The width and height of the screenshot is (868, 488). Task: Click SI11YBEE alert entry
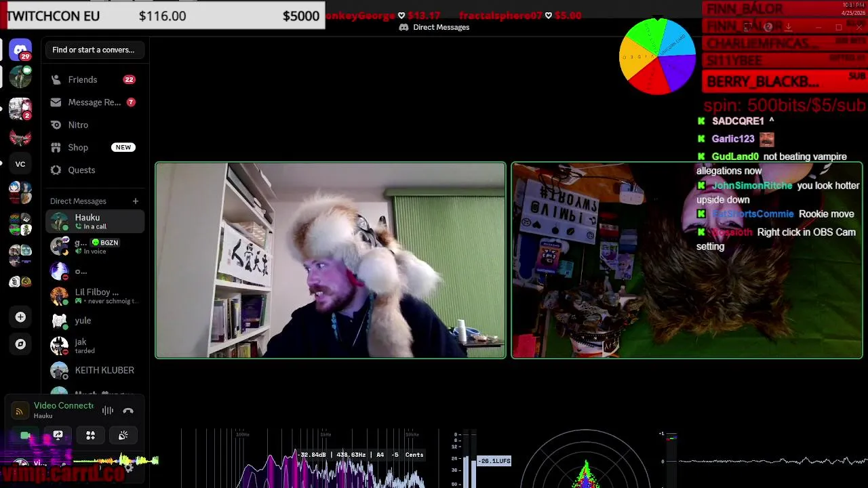(x=785, y=60)
